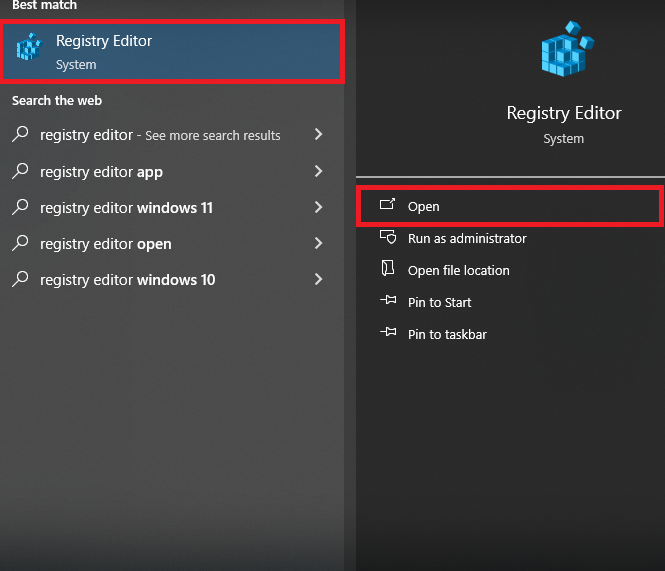The height and width of the screenshot is (571, 665).
Task: Expand chevron for 'See more search results'
Action: click(x=318, y=135)
